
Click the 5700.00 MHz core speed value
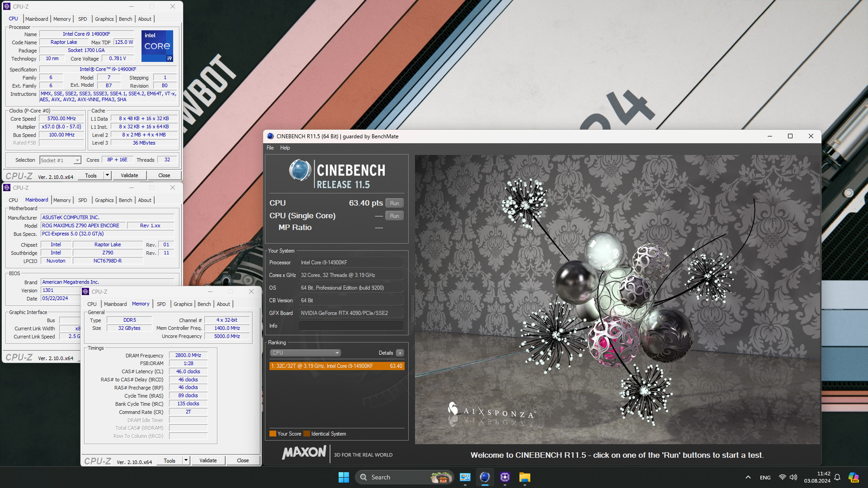[x=61, y=118]
